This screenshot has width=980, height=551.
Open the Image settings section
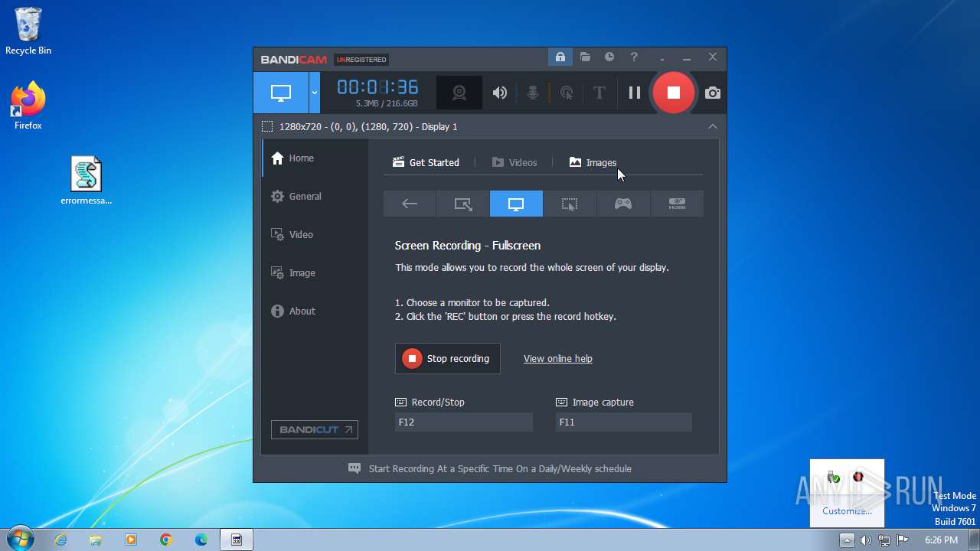315,273
